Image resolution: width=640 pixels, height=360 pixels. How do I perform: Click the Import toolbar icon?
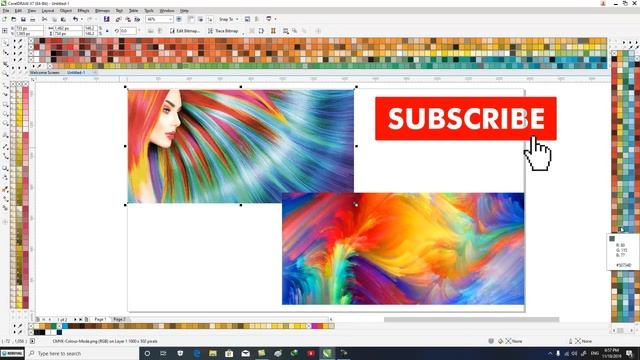pyautogui.click(x=118, y=19)
